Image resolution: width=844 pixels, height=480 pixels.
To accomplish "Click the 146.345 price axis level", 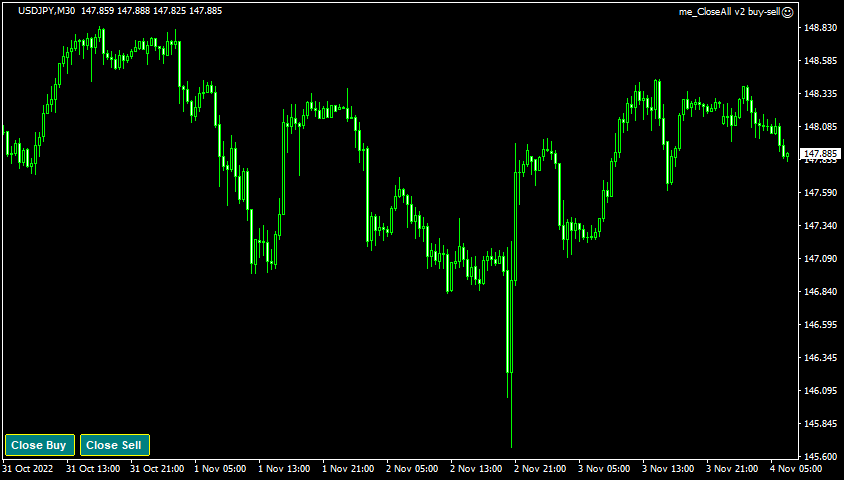I will coord(821,358).
